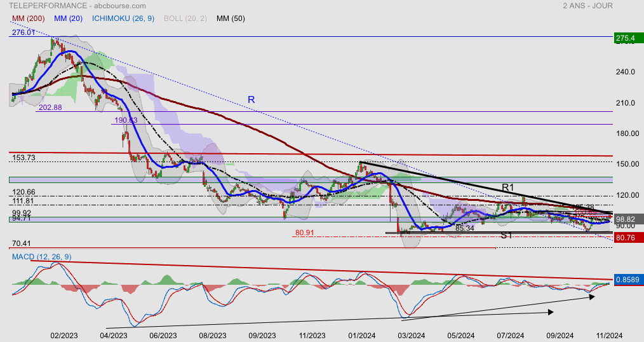The image size is (644, 342).
Task: Click the TELEPERFORMANCE - abcbourse.com title
Action: (x=77, y=6)
